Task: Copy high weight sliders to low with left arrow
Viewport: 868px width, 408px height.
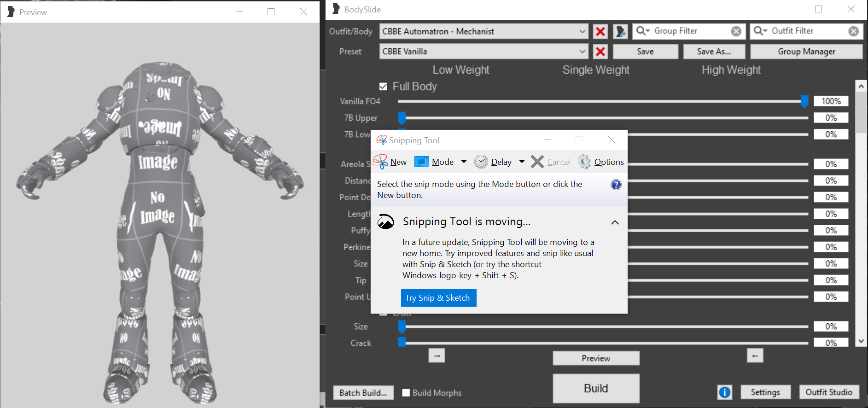Action: [x=755, y=356]
